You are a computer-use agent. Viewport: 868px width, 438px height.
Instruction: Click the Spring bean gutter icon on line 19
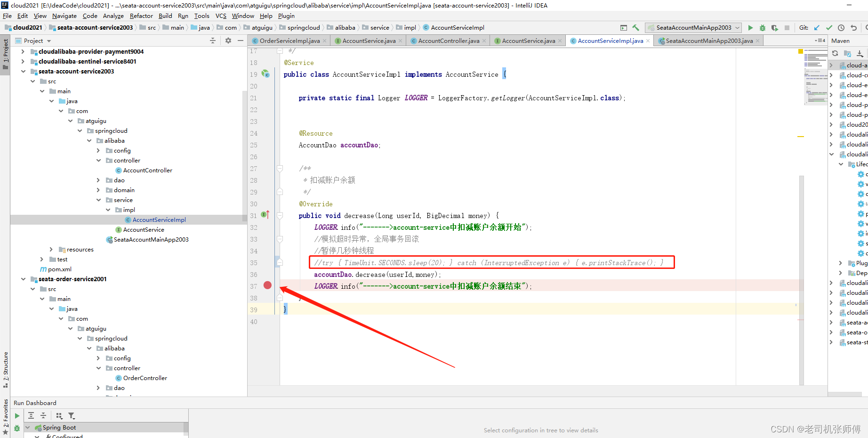coord(265,74)
